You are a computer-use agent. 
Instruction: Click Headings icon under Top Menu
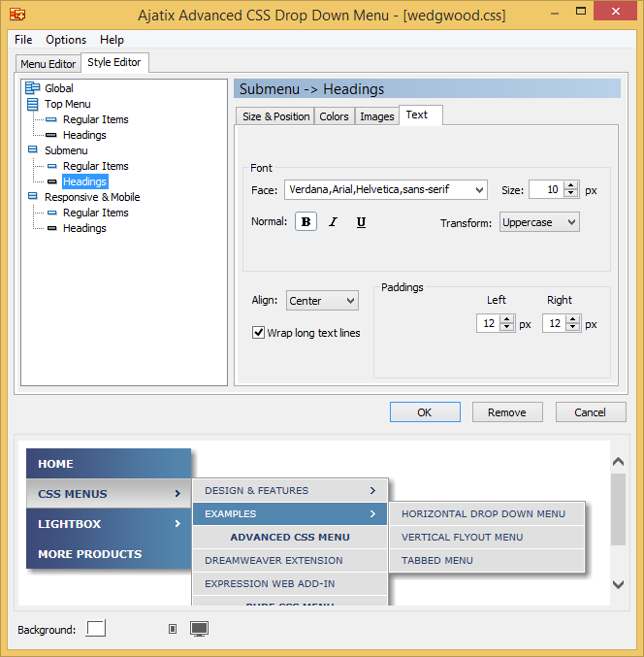(51, 135)
